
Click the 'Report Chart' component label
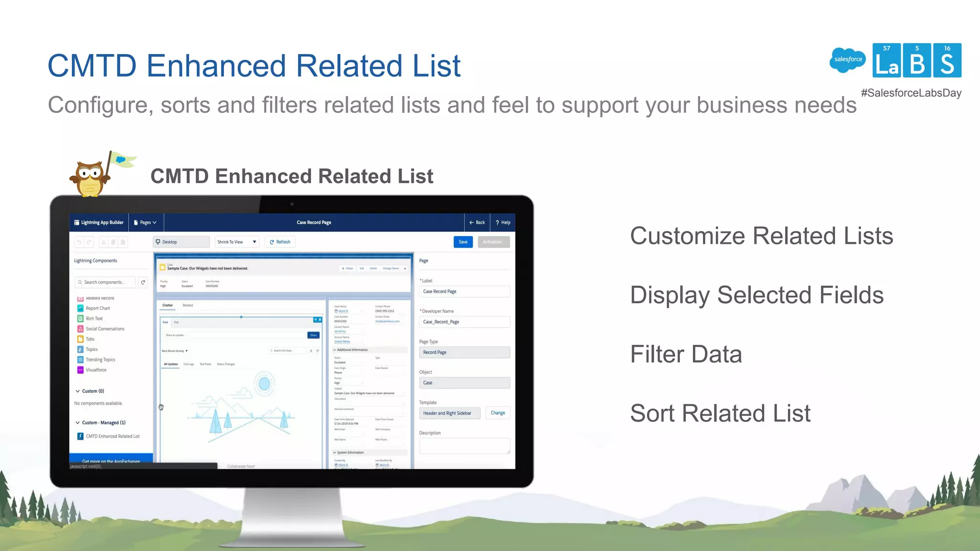click(98, 309)
